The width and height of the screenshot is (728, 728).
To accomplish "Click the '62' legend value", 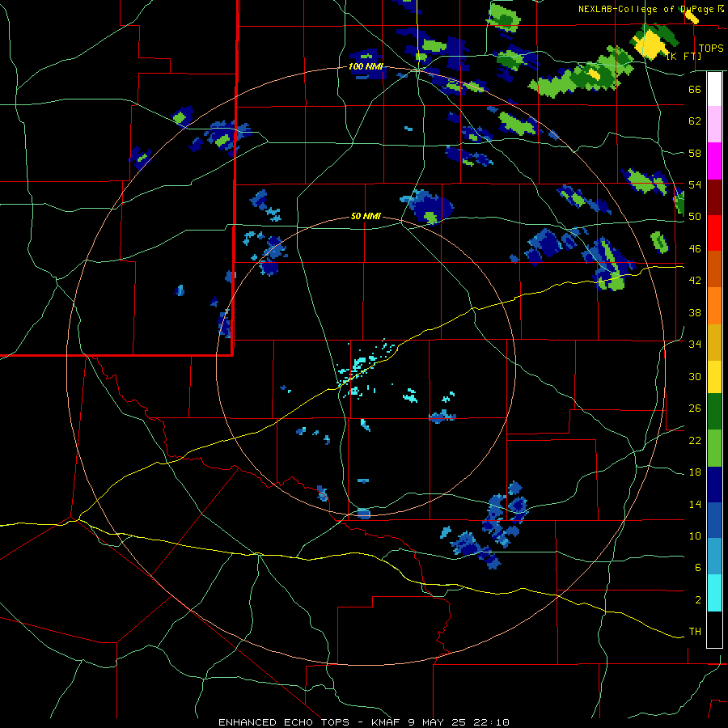I will (x=695, y=121).
